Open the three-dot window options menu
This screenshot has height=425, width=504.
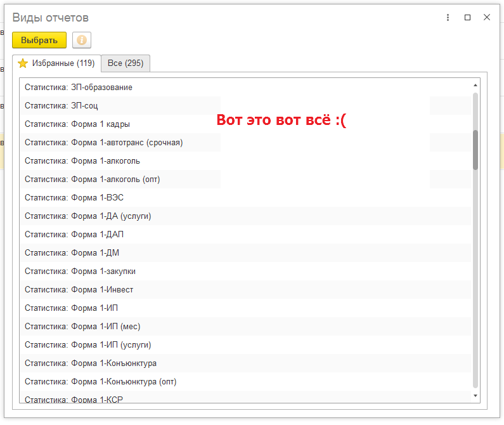[448, 18]
